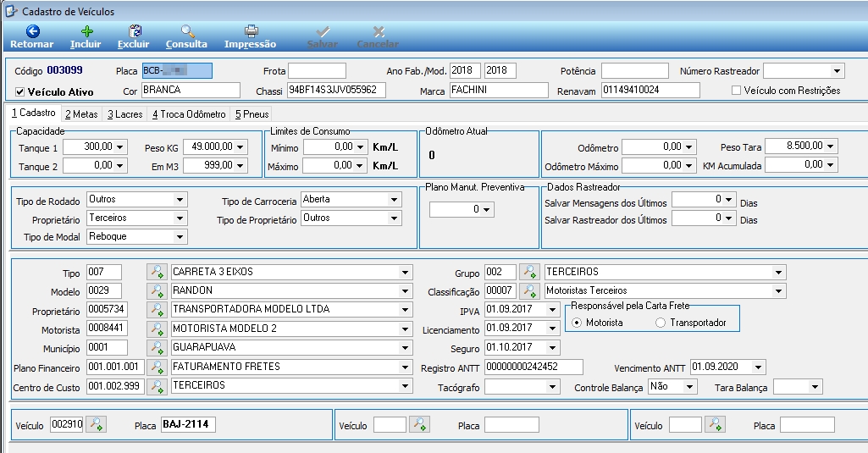Open the Tipo de Modal dropdown
Screen dimensions: 868x453
pos(180,237)
